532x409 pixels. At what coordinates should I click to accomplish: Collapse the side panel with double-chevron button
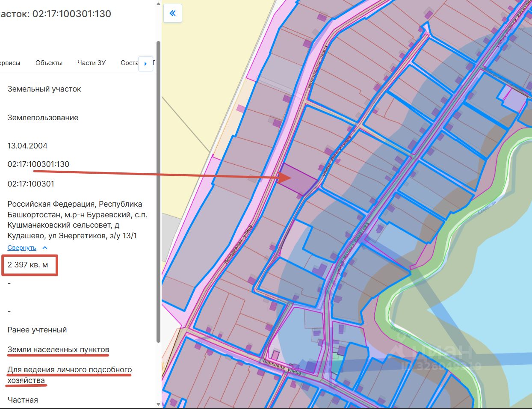[173, 13]
